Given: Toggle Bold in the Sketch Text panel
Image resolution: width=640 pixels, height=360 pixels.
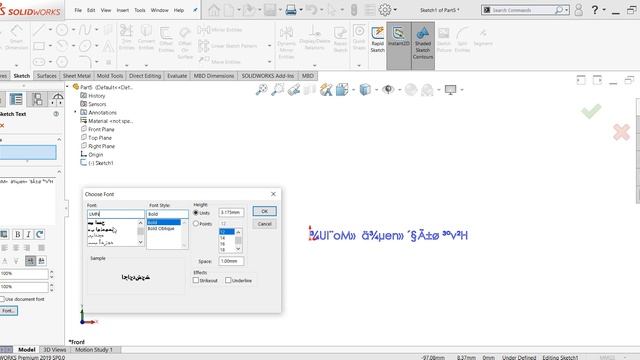Looking at the screenshot, I should [18, 234].
